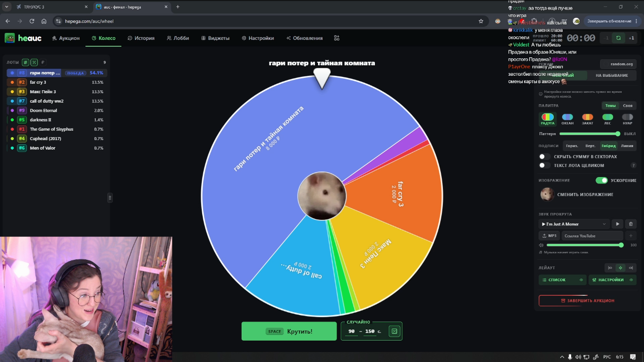Toggle the random duration dice icon
This screenshot has height=362, width=644.
pos(394,331)
